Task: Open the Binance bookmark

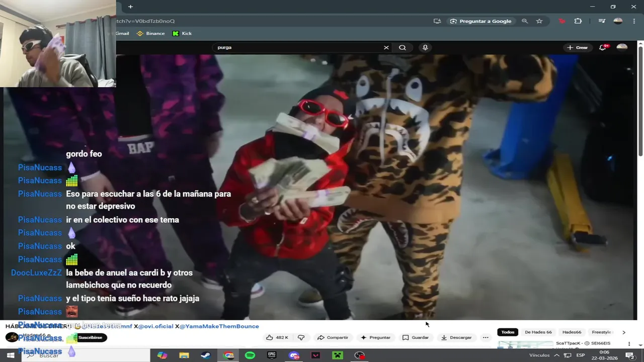Action: (x=151, y=33)
